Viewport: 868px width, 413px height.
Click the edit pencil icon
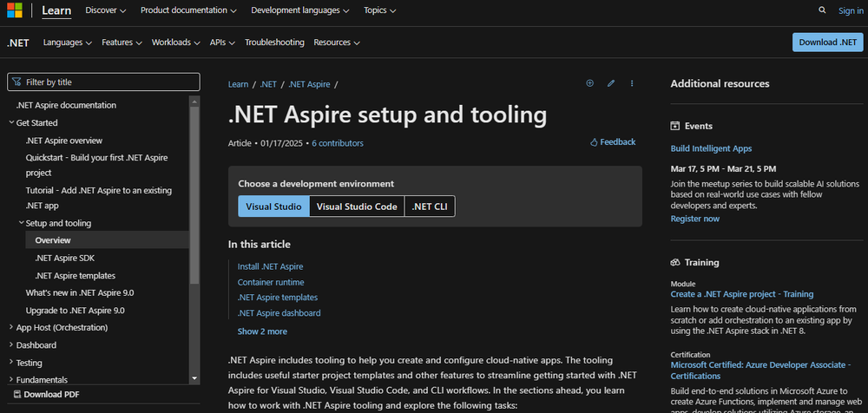[610, 83]
